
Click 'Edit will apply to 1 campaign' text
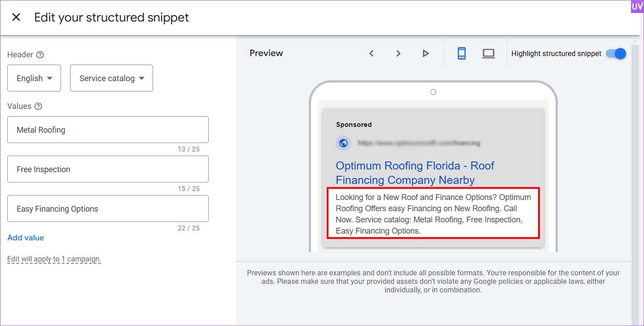click(54, 259)
